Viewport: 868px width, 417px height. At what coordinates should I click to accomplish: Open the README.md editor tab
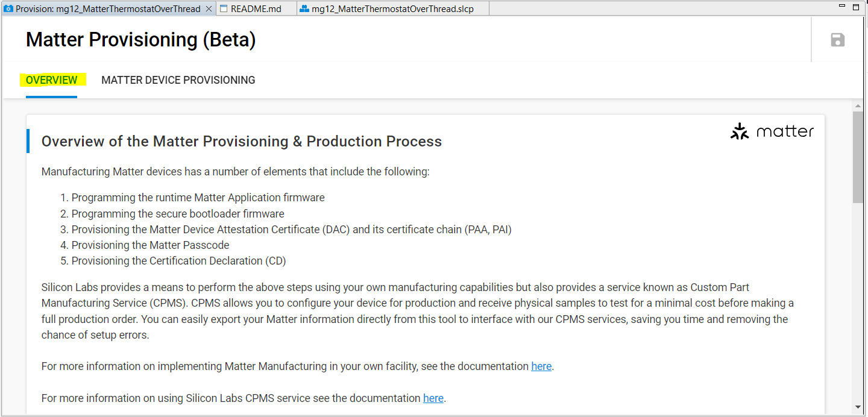click(256, 9)
